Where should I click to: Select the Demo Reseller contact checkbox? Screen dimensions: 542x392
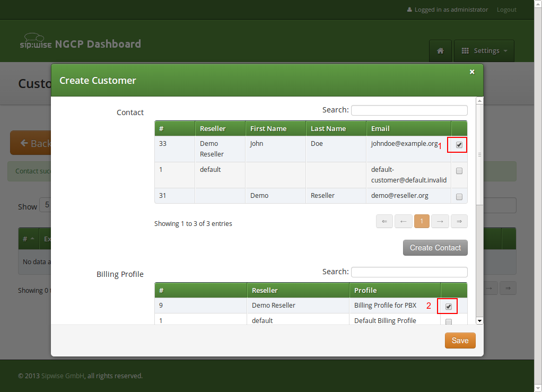[x=459, y=196]
